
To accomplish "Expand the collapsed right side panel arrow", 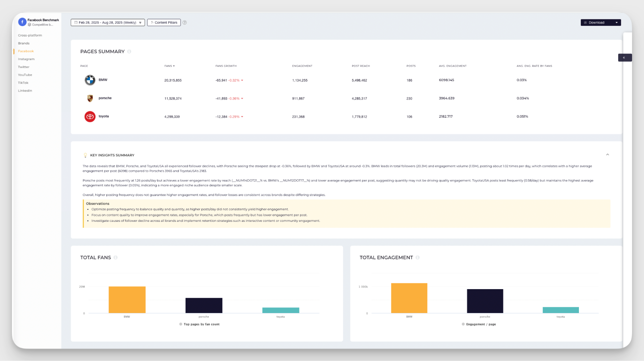I will point(624,58).
